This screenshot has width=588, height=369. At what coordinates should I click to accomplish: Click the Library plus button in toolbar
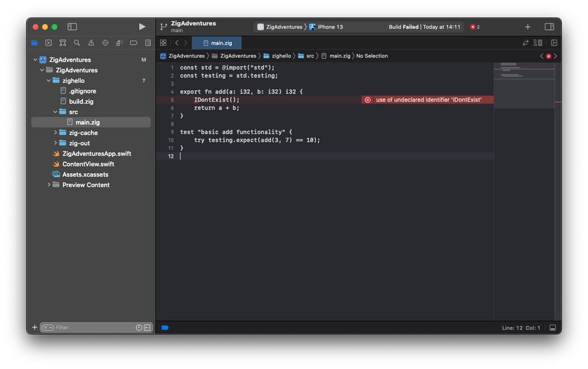[x=528, y=27]
